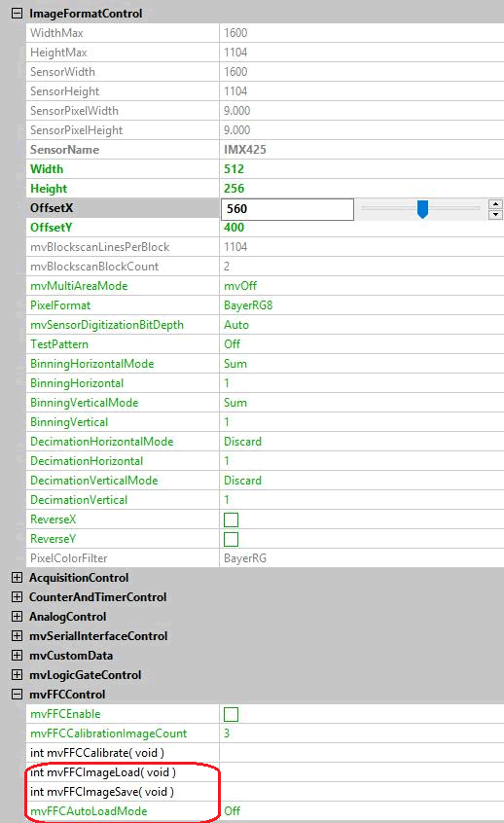This screenshot has height=823, width=504.
Task: Open the mvFFCAutoLoadMode Off value
Action: 361,811
